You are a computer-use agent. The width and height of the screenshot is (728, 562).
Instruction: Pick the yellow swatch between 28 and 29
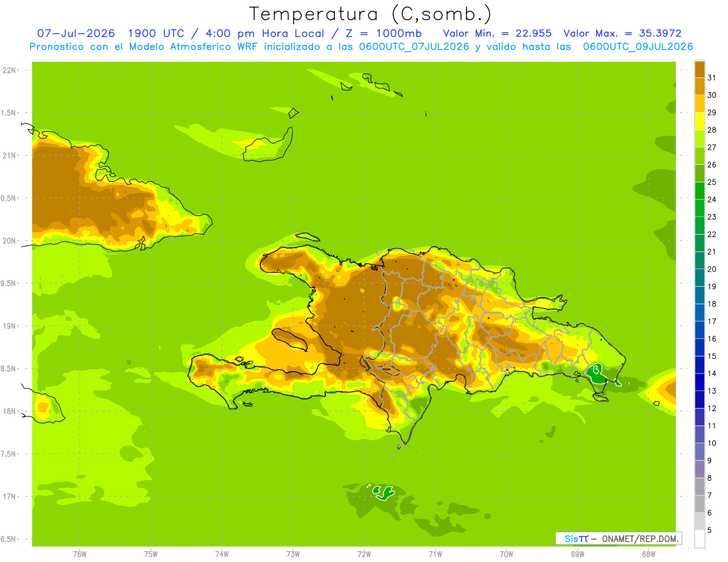point(699,121)
